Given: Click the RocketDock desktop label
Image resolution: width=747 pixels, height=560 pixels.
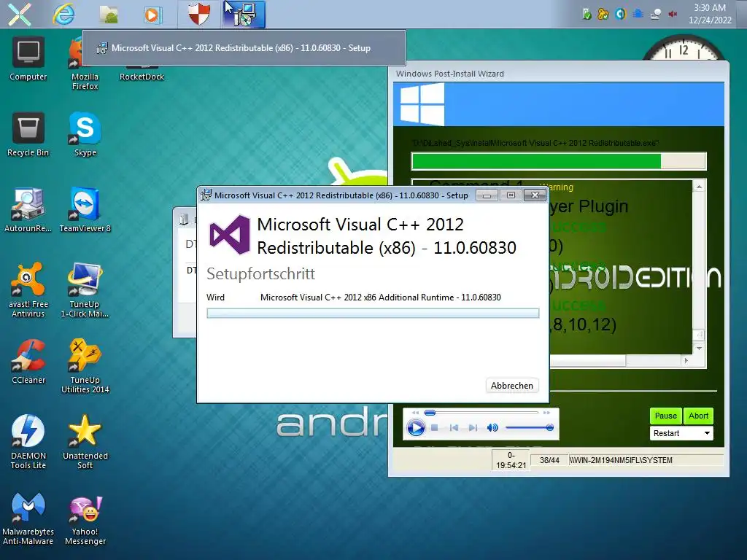Looking at the screenshot, I should click(x=142, y=77).
